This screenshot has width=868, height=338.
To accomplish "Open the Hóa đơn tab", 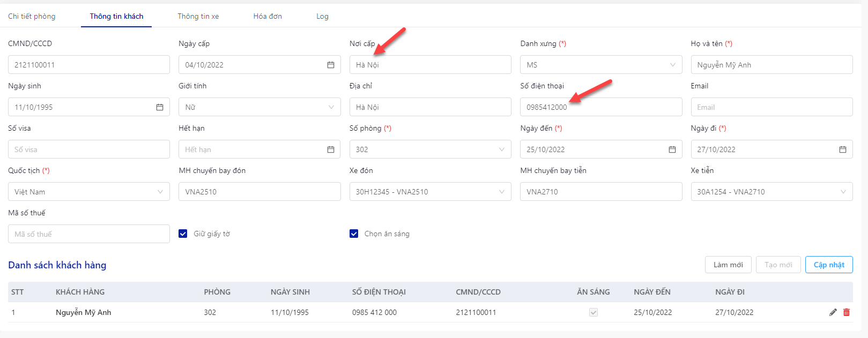I will pos(268,16).
